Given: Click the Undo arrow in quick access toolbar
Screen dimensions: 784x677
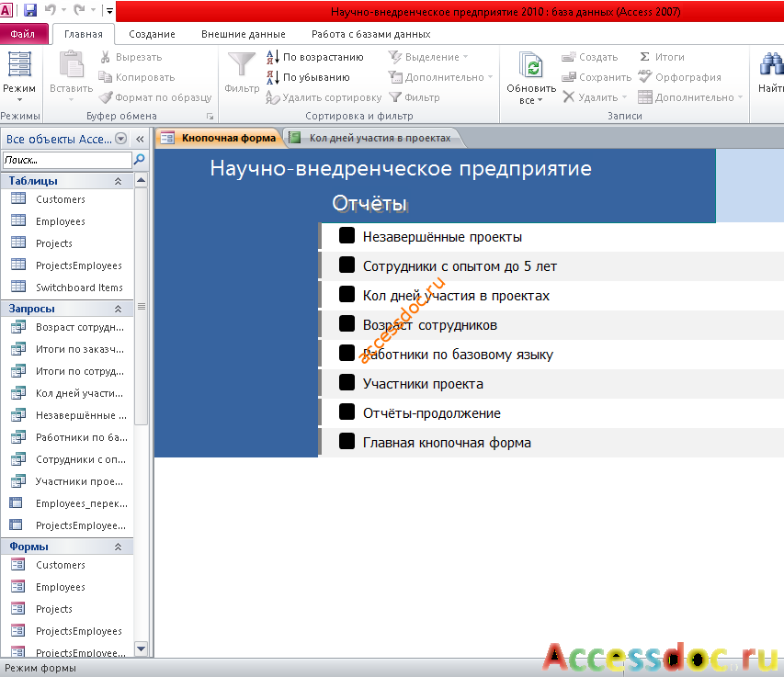Looking at the screenshot, I should click(x=51, y=10).
